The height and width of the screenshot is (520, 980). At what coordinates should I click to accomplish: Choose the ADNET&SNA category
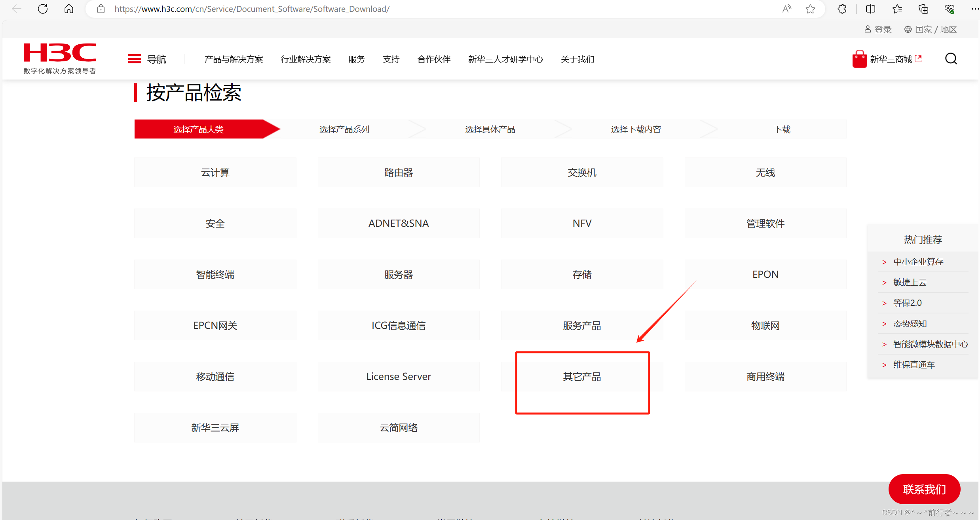(x=399, y=223)
